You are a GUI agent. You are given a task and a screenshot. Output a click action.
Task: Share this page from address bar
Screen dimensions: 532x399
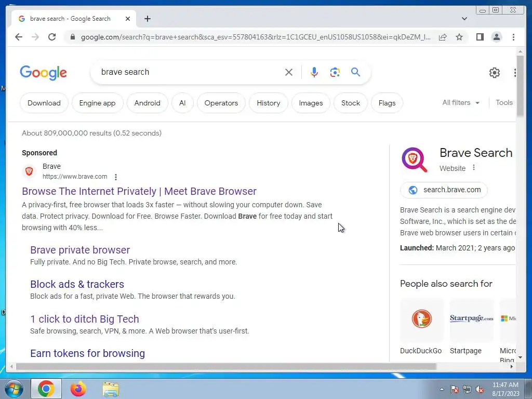[x=443, y=37]
